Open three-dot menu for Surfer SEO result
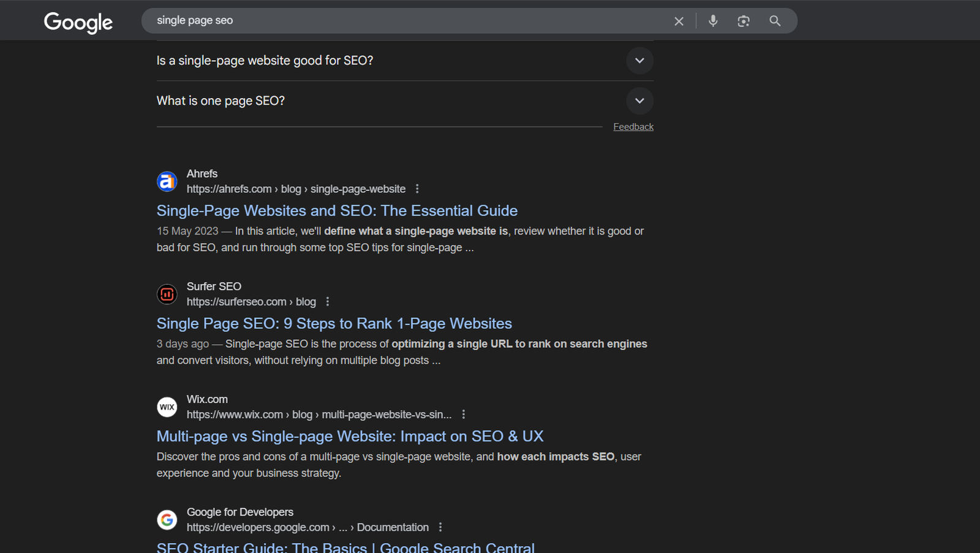This screenshot has width=980, height=553. click(x=328, y=301)
